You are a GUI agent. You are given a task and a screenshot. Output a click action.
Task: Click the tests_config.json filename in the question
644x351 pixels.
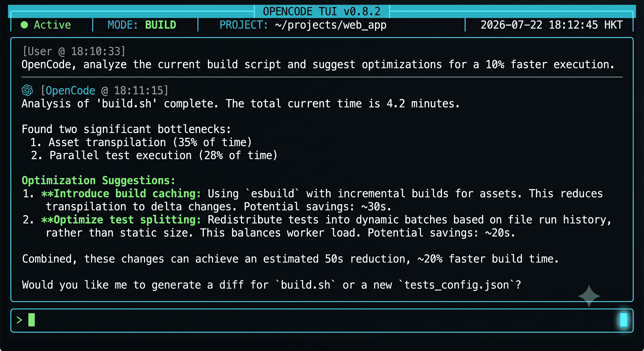click(x=456, y=285)
